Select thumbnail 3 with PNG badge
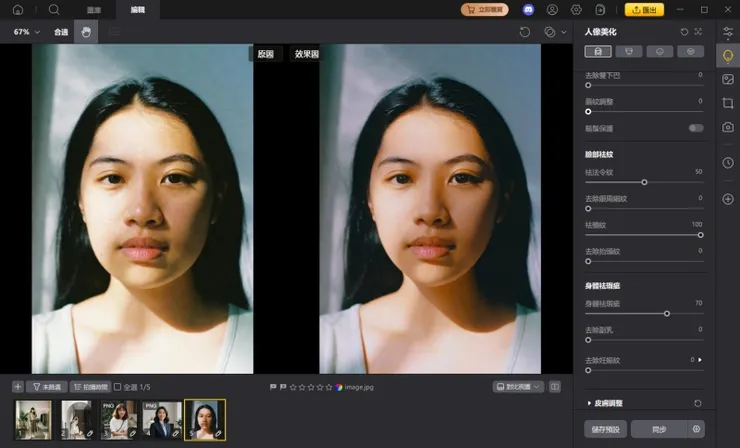Screen dimensions: 740x448 point(119,420)
